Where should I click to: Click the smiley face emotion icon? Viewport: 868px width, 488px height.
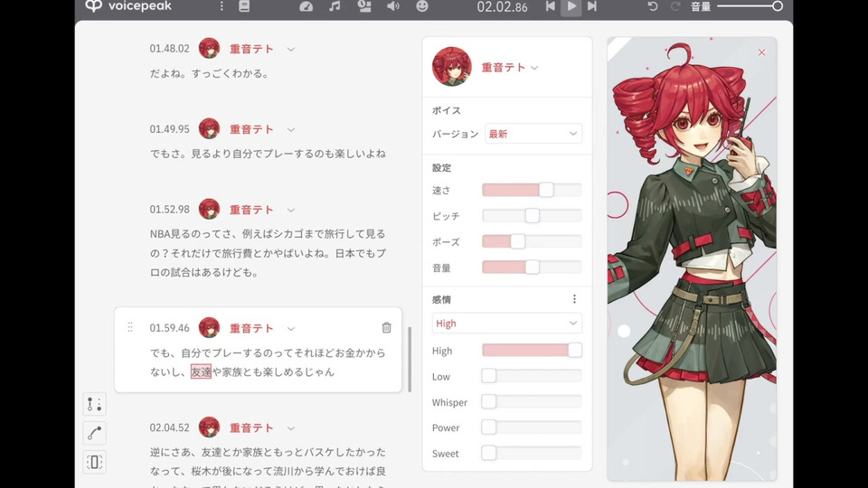click(x=422, y=6)
